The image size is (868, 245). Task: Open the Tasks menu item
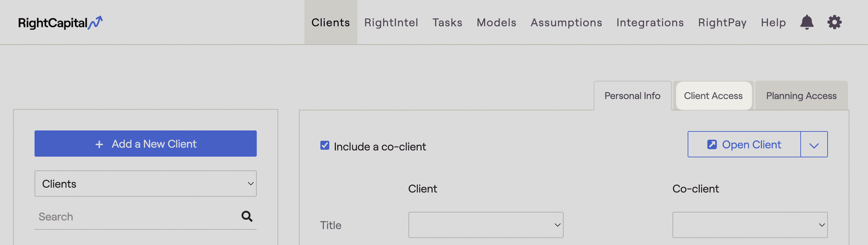pos(447,23)
